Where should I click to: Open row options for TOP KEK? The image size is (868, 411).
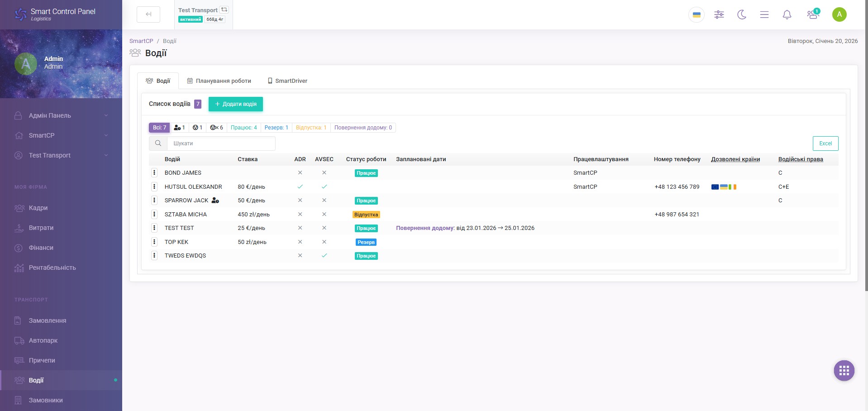pos(154,242)
